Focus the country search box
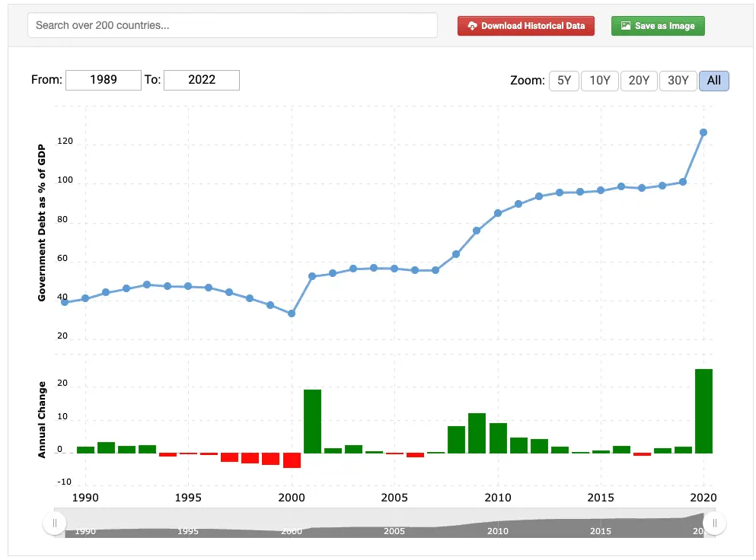The height and width of the screenshot is (560, 756). [x=232, y=25]
